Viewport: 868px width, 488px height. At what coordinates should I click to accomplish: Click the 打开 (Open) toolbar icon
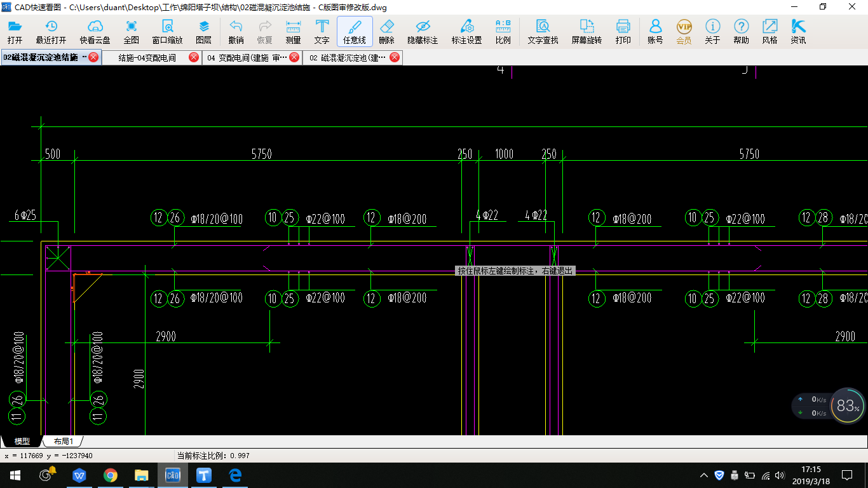pyautogui.click(x=15, y=31)
